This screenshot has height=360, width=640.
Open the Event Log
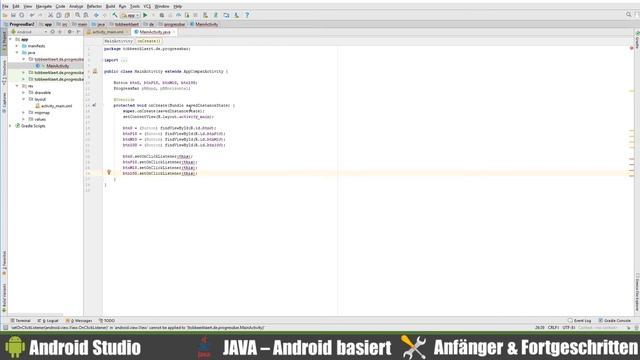[x=580, y=320]
